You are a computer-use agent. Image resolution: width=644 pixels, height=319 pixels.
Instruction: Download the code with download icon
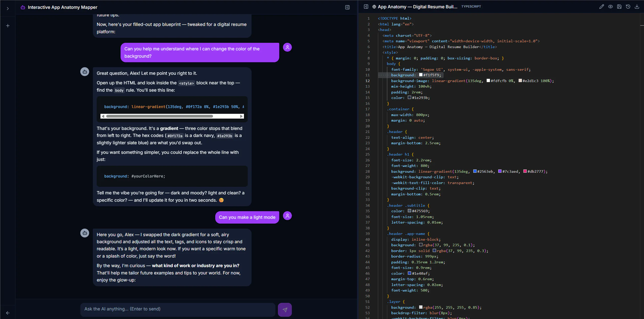637,7
